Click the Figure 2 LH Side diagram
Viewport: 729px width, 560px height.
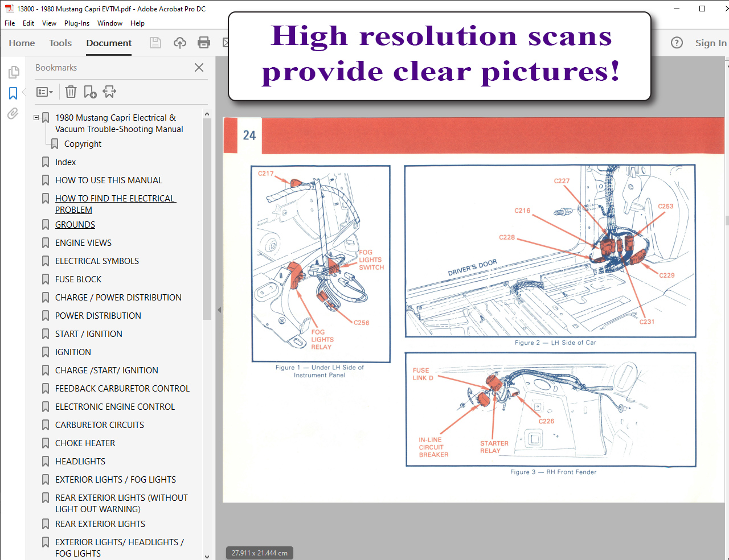[550, 251]
